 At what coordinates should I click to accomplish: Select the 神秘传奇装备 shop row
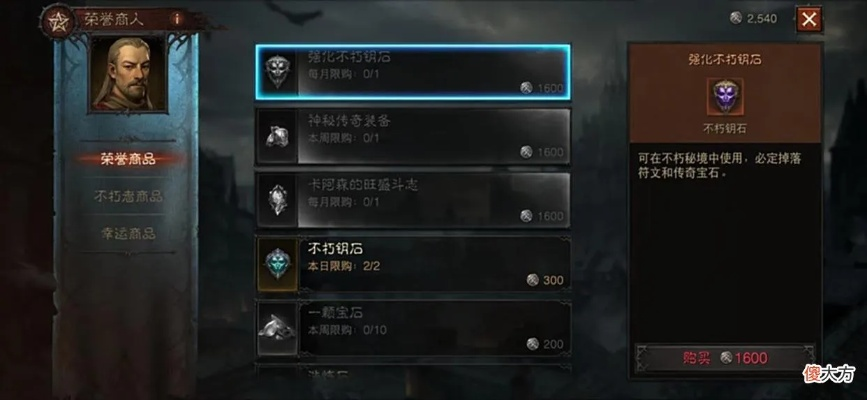coord(413,136)
